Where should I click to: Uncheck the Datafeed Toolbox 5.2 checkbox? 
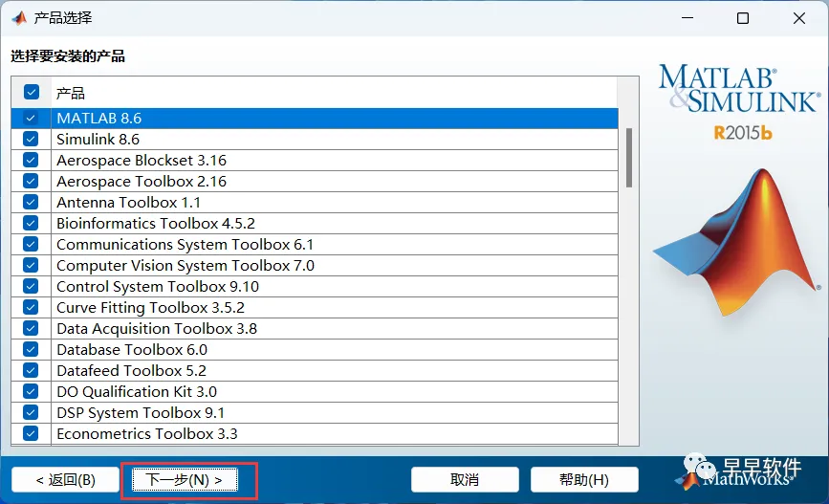tap(31, 370)
